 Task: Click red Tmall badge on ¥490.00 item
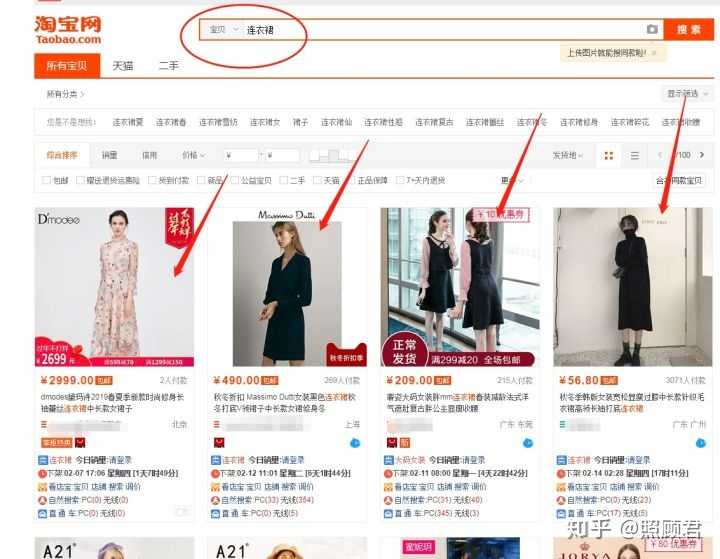(x=219, y=443)
